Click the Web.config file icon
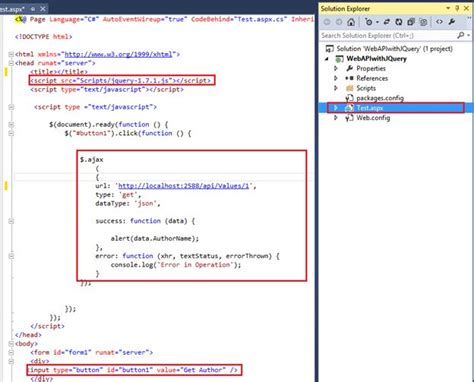The width and height of the screenshot is (474, 382). coord(349,118)
